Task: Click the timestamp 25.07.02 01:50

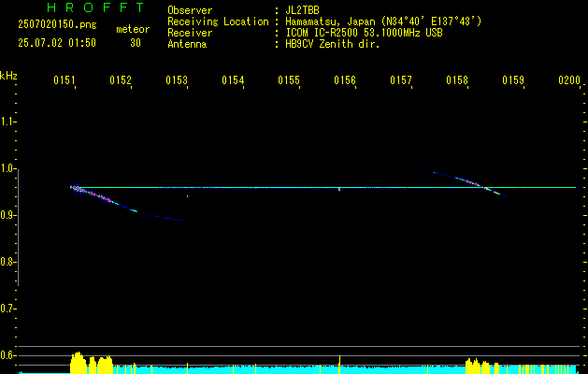Action: (x=57, y=43)
